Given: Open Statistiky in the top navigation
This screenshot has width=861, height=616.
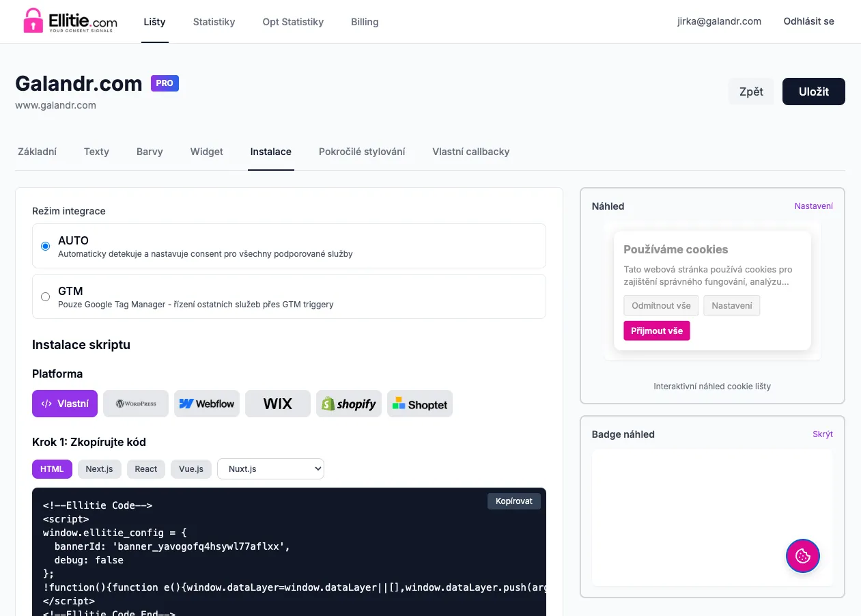Looking at the screenshot, I should tap(214, 21).
